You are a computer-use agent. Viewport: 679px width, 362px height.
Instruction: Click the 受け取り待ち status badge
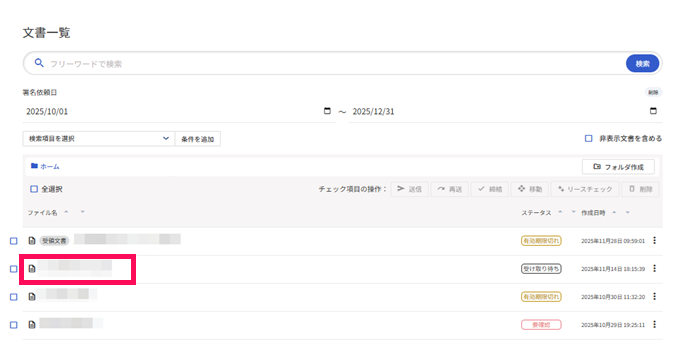point(541,269)
